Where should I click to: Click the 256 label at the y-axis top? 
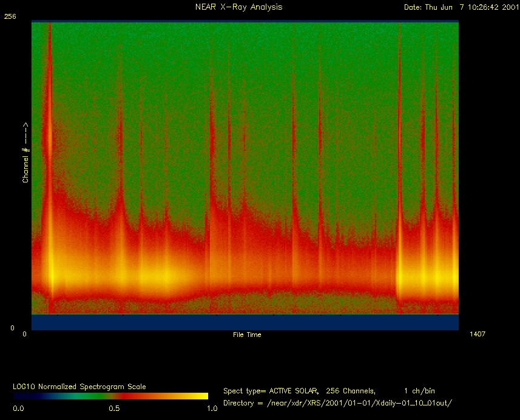(x=10, y=16)
